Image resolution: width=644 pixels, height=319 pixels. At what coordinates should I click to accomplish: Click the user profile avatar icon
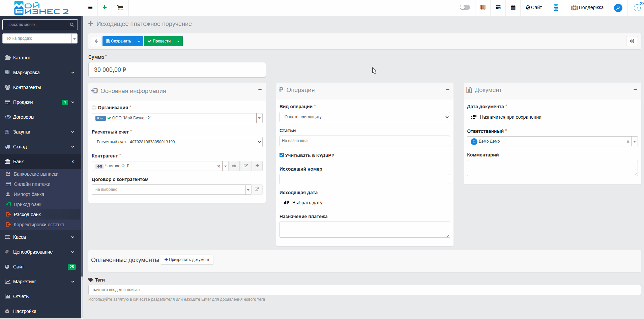(618, 8)
